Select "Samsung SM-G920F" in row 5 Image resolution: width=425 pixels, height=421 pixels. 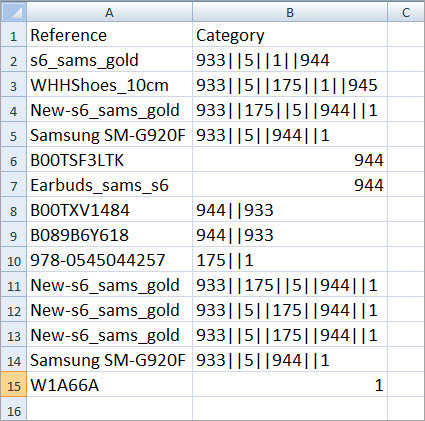109,135
